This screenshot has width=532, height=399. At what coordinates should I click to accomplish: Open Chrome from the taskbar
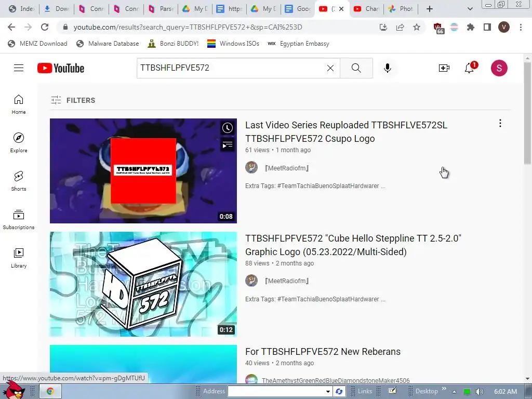[x=50, y=391]
